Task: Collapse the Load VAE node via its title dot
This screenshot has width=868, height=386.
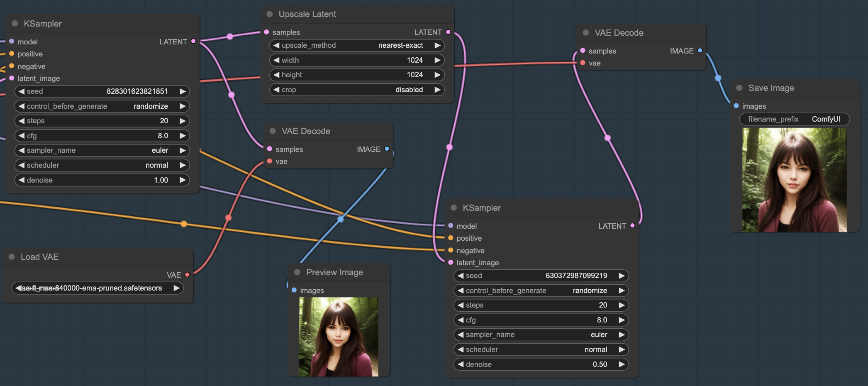Action: coord(12,257)
